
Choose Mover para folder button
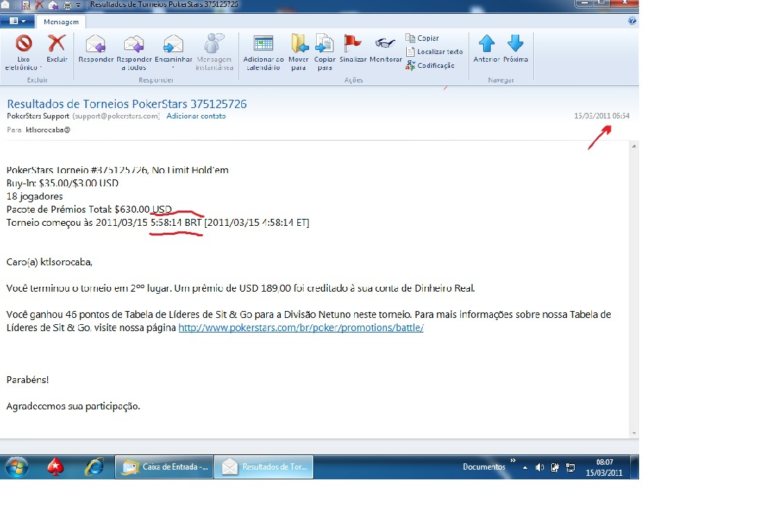[299, 52]
